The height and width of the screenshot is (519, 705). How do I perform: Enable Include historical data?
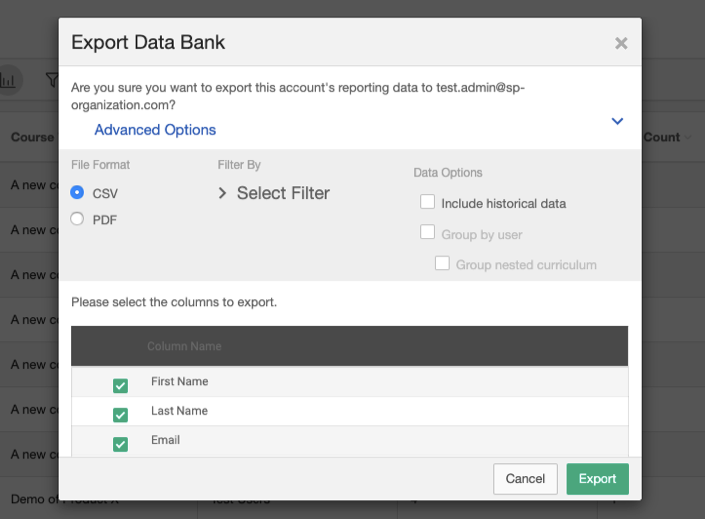click(x=428, y=202)
